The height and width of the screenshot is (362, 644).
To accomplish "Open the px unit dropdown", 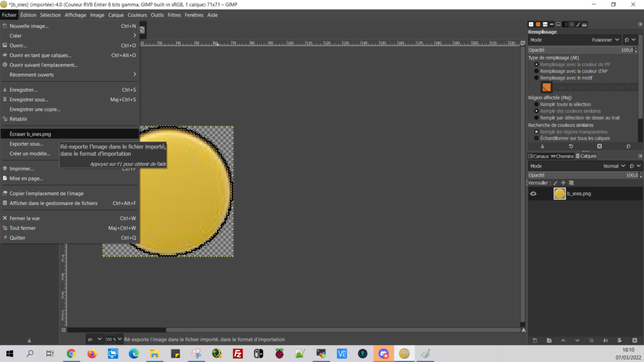I will pos(94,339).
